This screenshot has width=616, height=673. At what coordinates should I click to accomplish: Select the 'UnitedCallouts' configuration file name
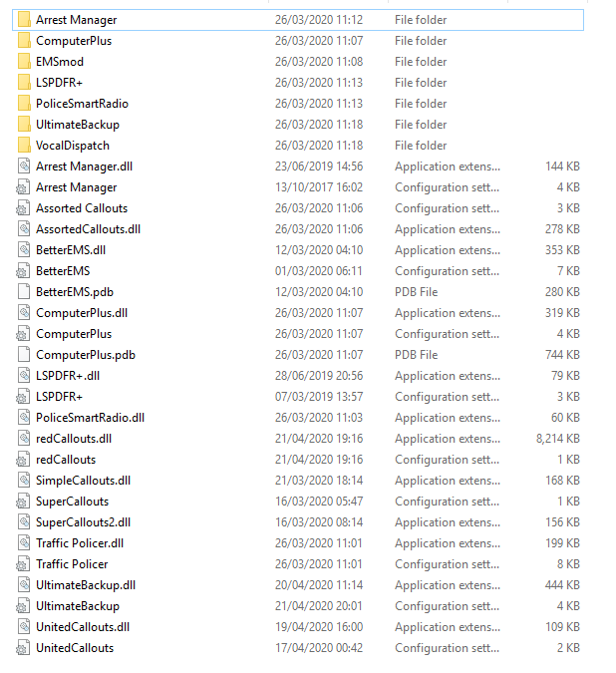click(x=75, y=648)
